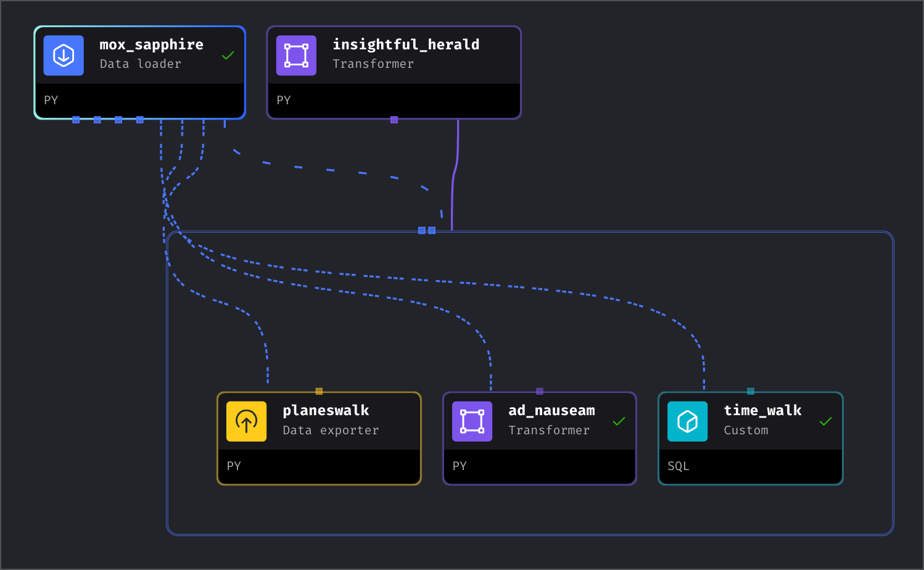The image size is (924, 570).
Task: Select the time_walk block title
Action: pyautogui.click(x=762, y=411)
